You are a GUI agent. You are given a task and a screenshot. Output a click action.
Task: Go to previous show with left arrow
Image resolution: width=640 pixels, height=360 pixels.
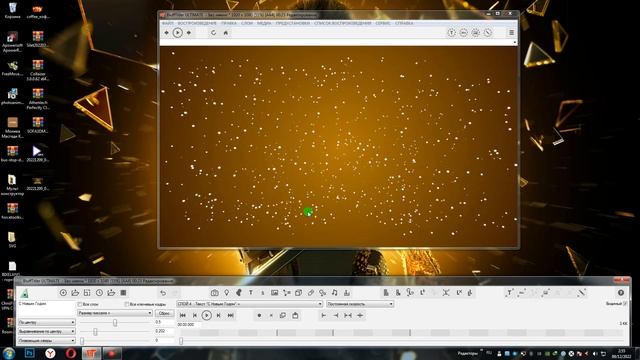[x=167, y=33]
